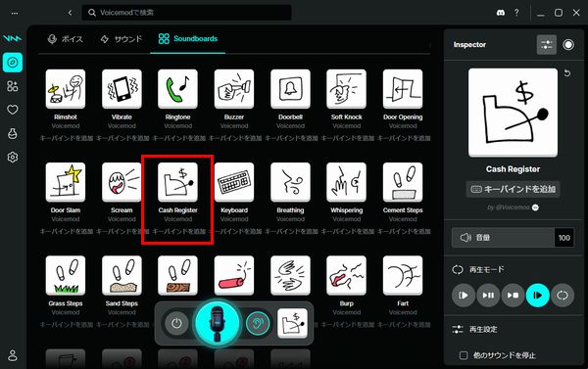
Task: Trigger the Burp sound tile
Action: coord(346,275)
